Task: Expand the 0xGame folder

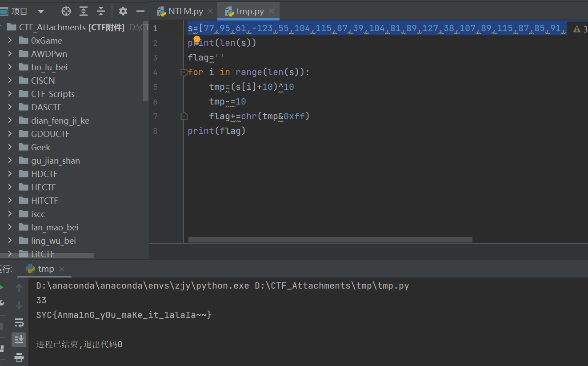Action: coord(10,40)
